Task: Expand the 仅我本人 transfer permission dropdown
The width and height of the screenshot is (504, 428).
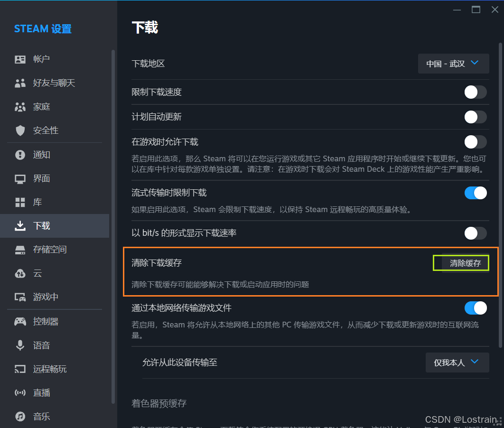Action: click(x=457, y=363)
